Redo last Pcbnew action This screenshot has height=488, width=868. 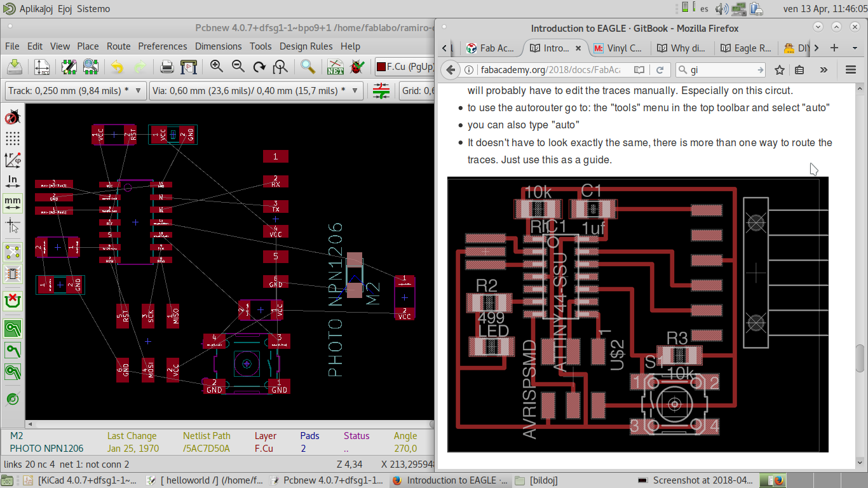click(139, 67)
